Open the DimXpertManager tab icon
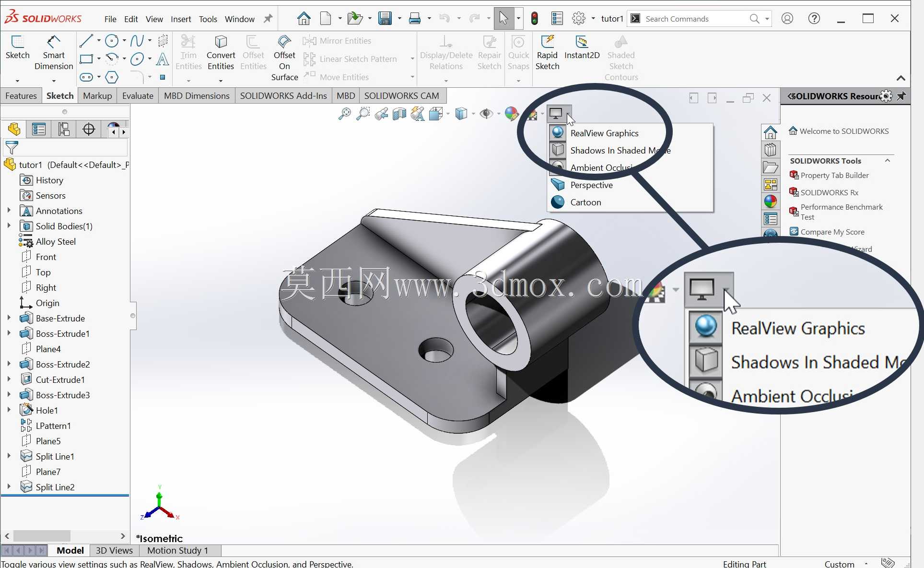Image resolution: width=924 pixels, height=568 pixels. point(89,129)
